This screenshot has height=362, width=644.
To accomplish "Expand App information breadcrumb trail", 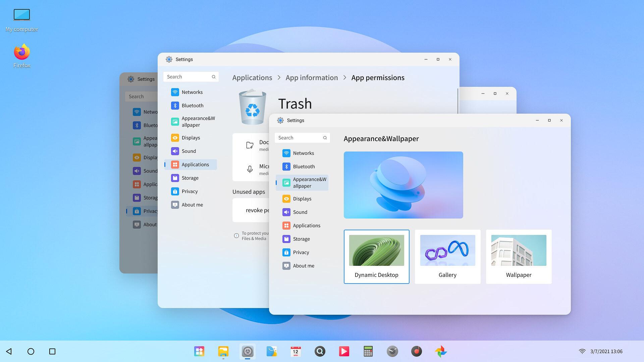I will (311, 77).
